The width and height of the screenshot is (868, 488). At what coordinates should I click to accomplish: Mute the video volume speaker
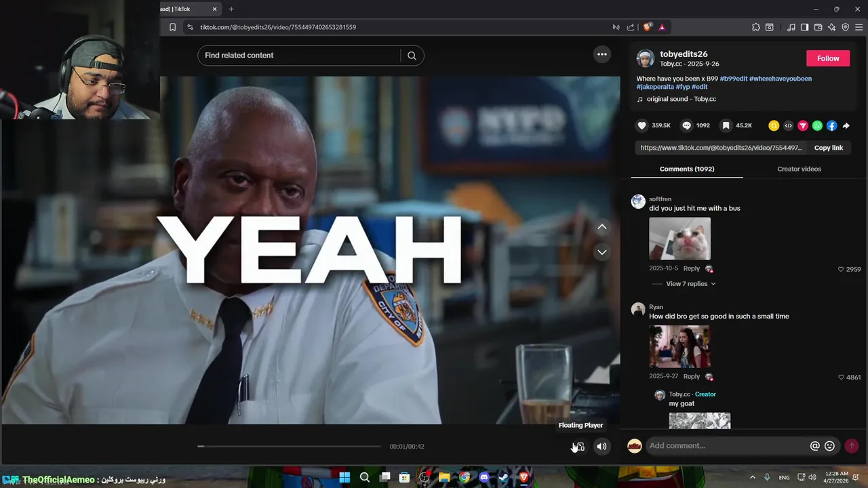(x=601, y=446)
